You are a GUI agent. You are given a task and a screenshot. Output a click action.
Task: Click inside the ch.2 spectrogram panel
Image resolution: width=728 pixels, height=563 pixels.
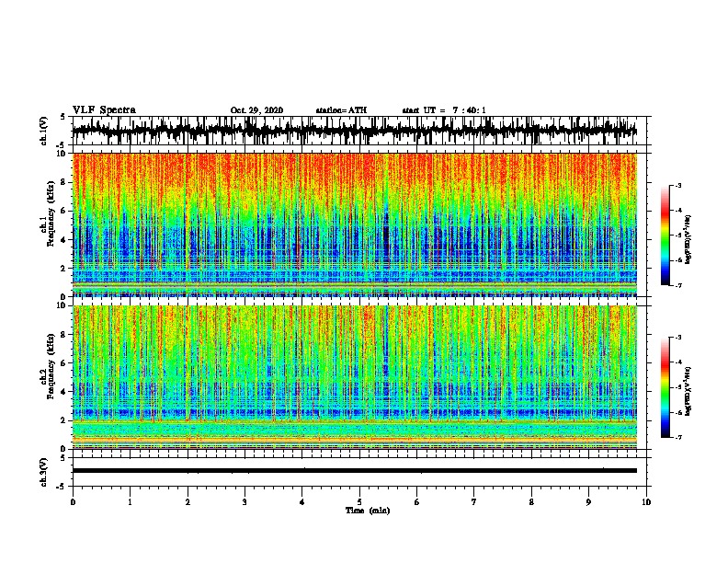[354, 377]
